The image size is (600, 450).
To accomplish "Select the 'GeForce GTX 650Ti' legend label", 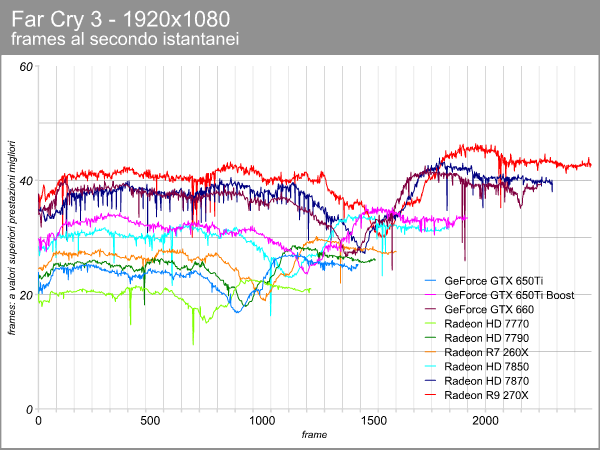I will tap(494, 281).
